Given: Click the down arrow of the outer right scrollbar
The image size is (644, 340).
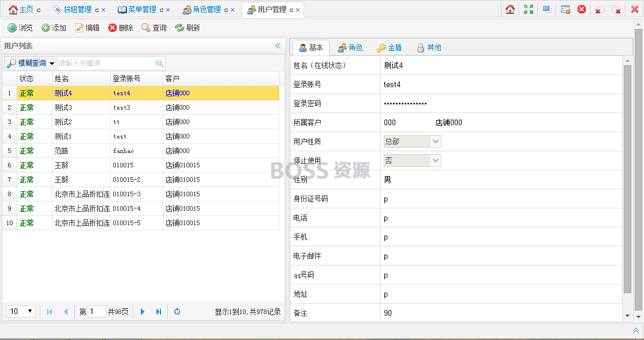Looking at the screenshot, I should (x=638, y=317).
